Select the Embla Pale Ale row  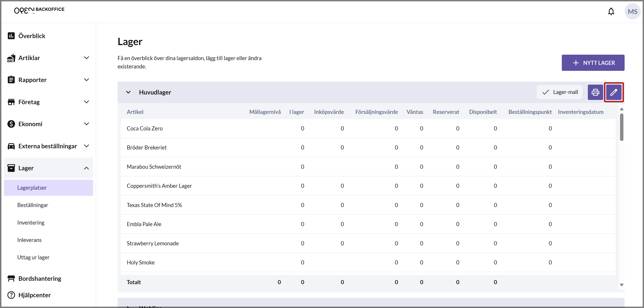pos(368,224)
